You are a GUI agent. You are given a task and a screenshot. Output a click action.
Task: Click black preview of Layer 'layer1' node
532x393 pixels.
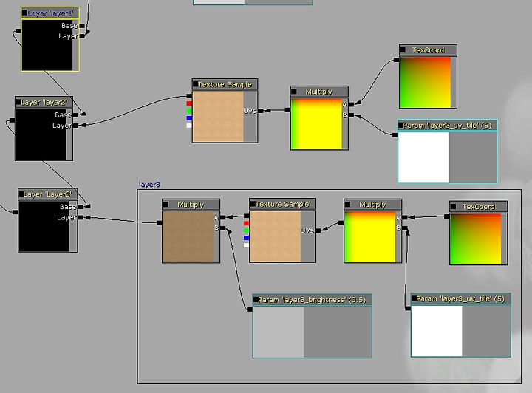(47, 45)
